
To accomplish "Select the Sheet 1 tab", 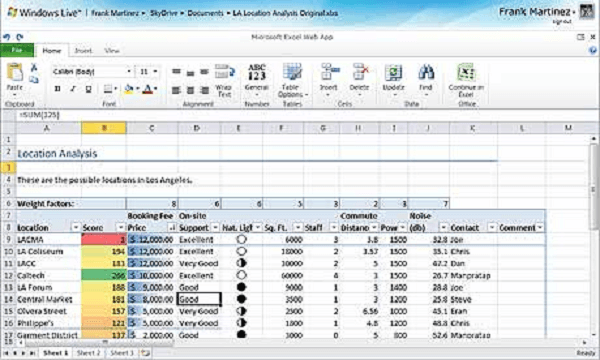I will pos(55,353).
